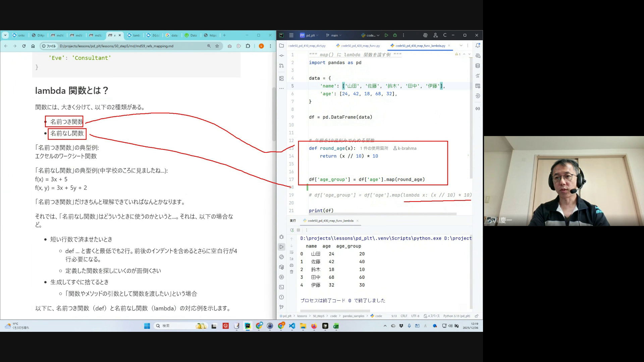Rerun the script in Run panel
The height and width of the screenshot is (362, 644).
tap(292, 230)
